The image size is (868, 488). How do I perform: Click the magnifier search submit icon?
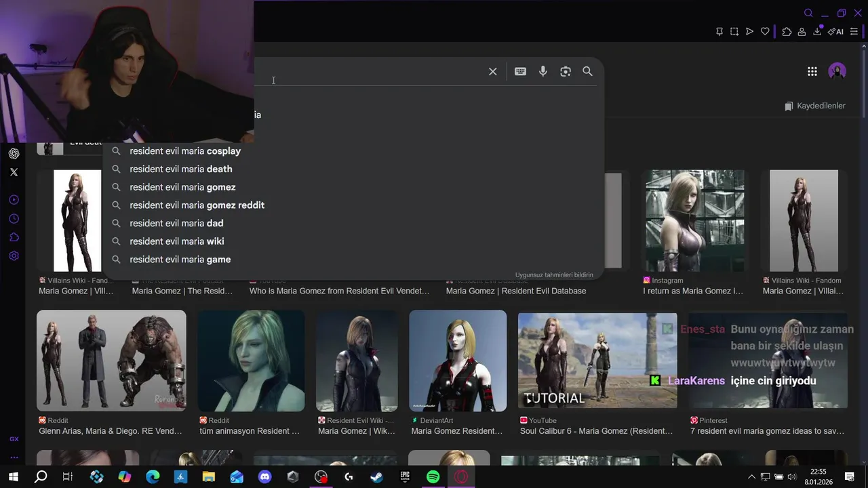click(x=587, y=71)
